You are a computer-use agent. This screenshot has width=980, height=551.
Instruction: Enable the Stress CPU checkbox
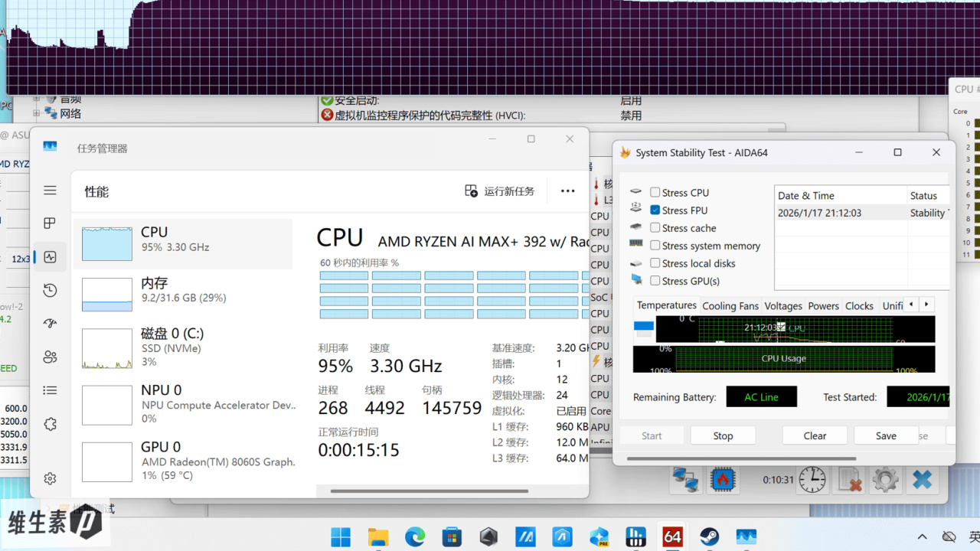pos(655,193)
